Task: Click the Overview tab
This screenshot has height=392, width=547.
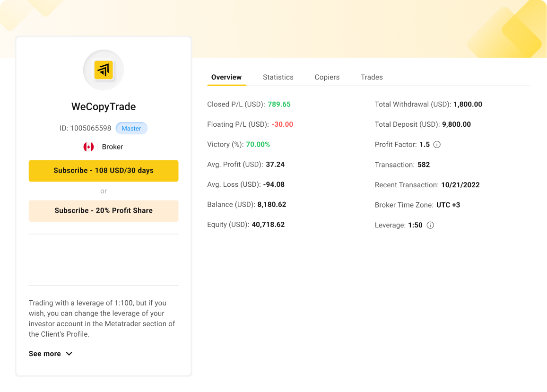Action: (226, 77)
